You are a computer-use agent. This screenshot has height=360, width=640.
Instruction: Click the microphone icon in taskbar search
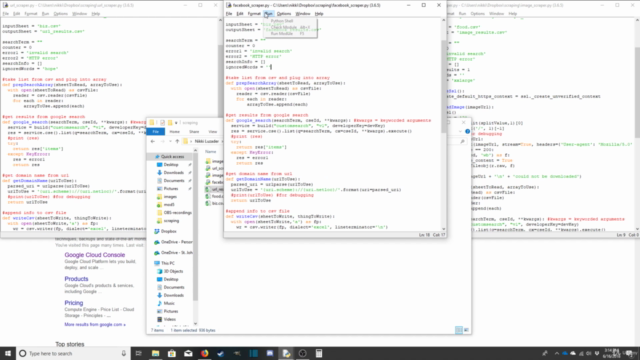click(x=124, y=353)
